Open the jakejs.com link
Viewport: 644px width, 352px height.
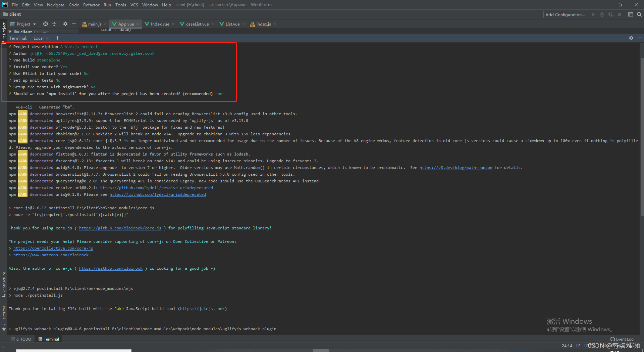[x=203, y=309]
